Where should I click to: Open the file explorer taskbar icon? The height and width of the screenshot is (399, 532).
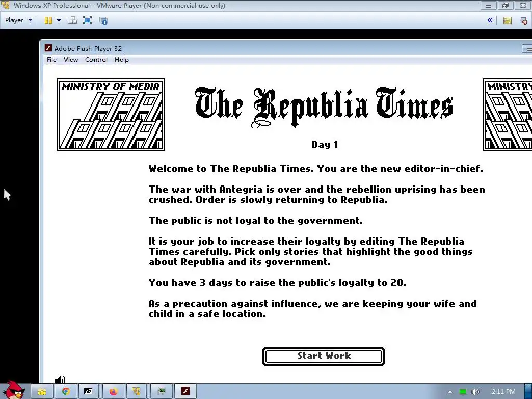coord(42,392)
